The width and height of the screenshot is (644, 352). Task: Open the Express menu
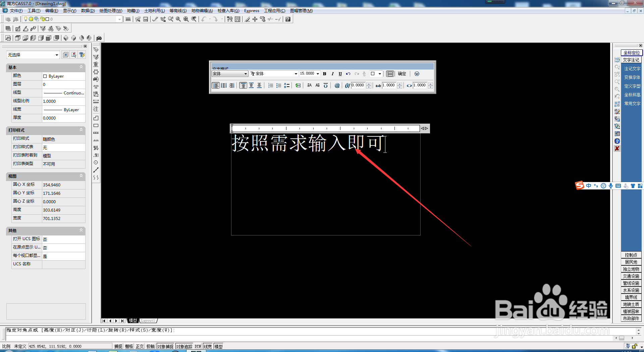pos(252,11)
